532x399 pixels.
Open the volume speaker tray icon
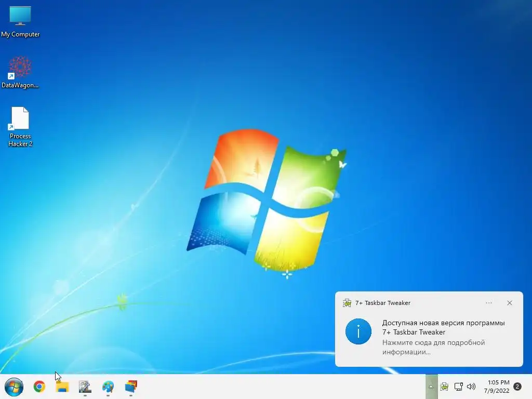click(471, 387)
